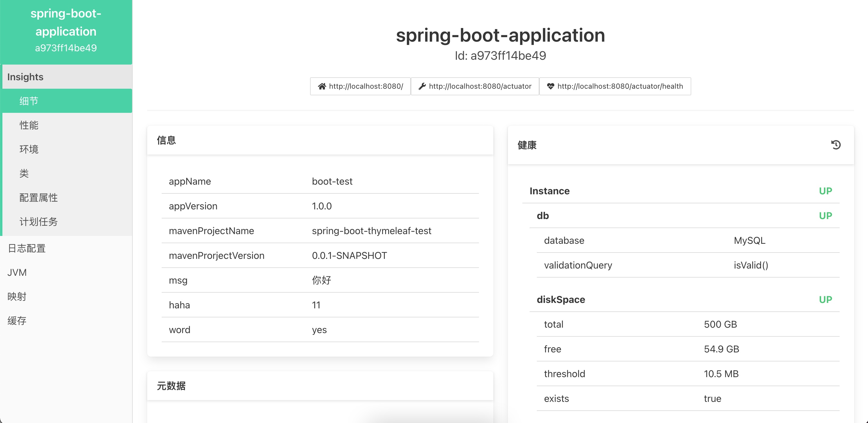Open the 日志配置 section
Screen dimensions: 868x423
pyautogui.click(x=27, y=248)
